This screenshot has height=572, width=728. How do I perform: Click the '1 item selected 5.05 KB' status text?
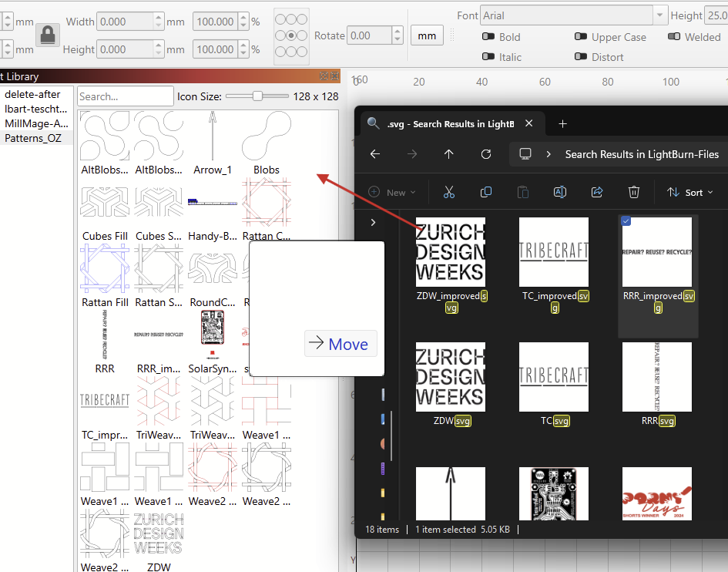click(462, 530)
